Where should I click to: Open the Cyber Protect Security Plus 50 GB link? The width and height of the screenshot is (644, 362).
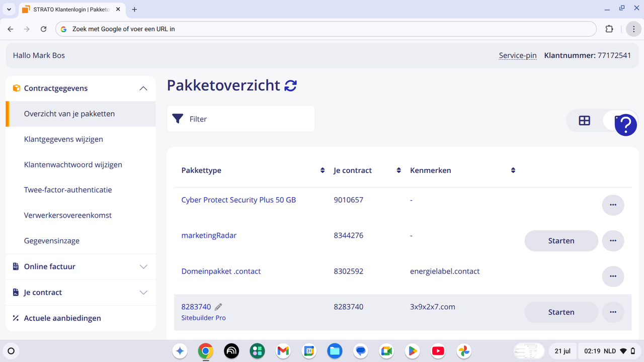(238, 200)
